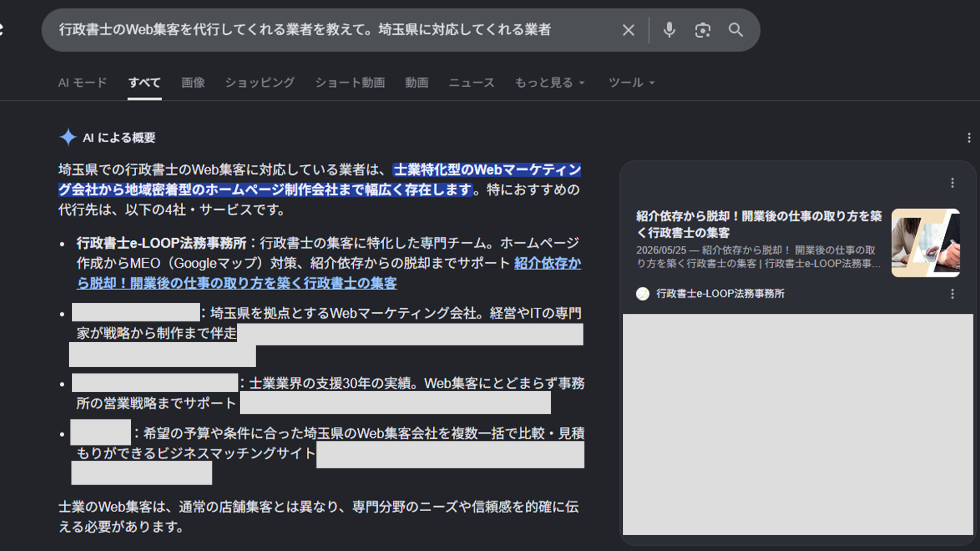Follow the 紹介依存から脱却 inline link
980x551 pixels.
point(237,283)
